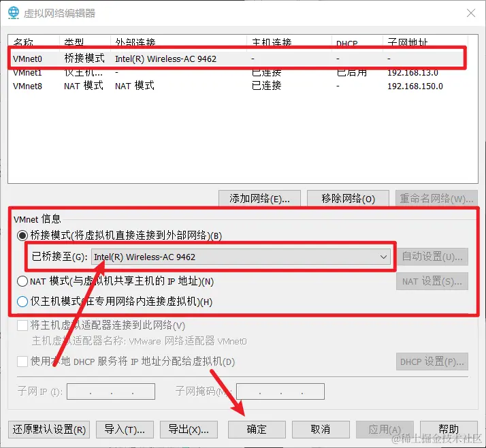Image resolution: width=486 pixels, height=448 pixels.
Task: Open the 已桥接至 adapter dropdown
Action: [241, 257]
